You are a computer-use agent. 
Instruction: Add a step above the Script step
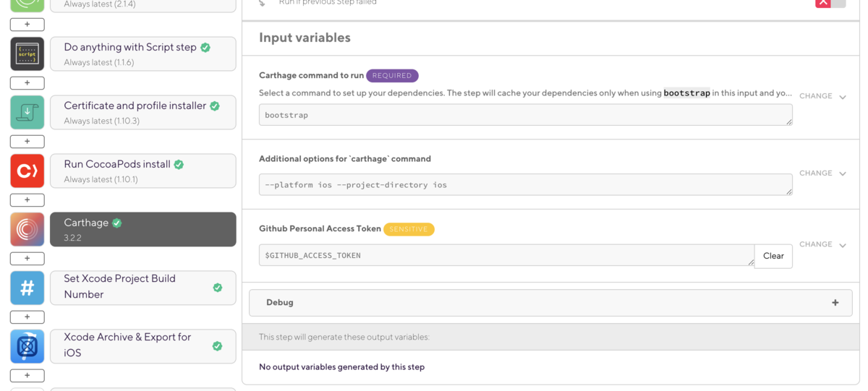[x=27, y=25]
